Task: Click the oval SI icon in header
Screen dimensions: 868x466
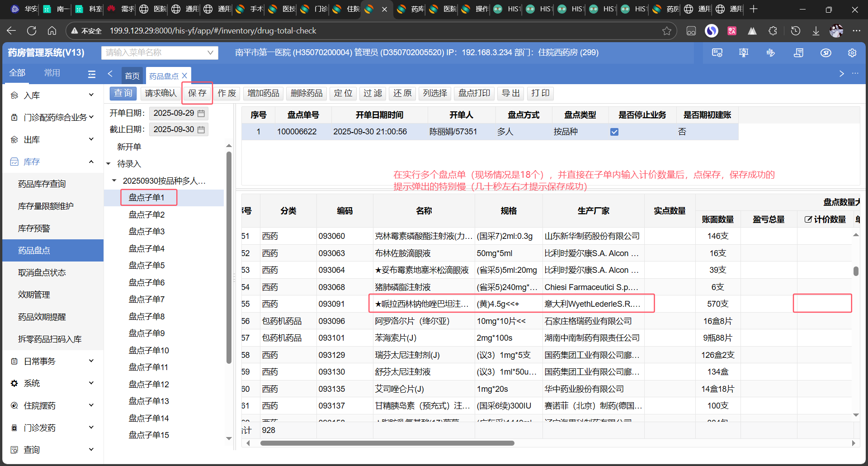Action: [x=826, y=53]
